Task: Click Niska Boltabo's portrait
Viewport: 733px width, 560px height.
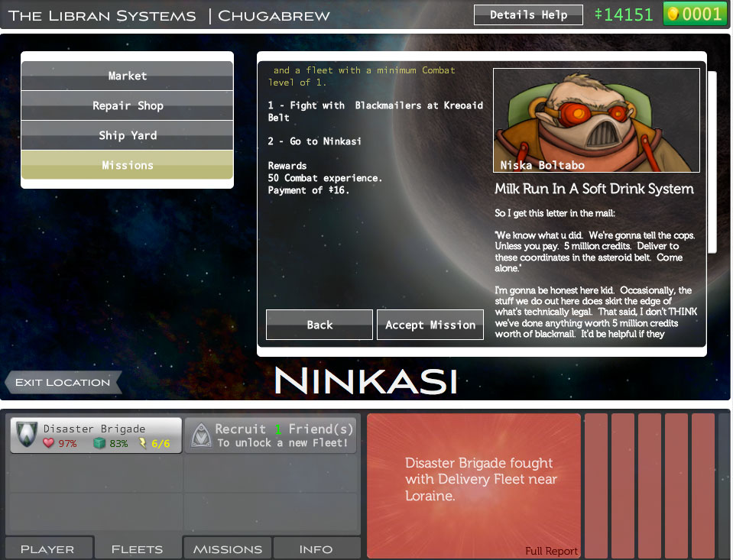Action: pos(596,120)
